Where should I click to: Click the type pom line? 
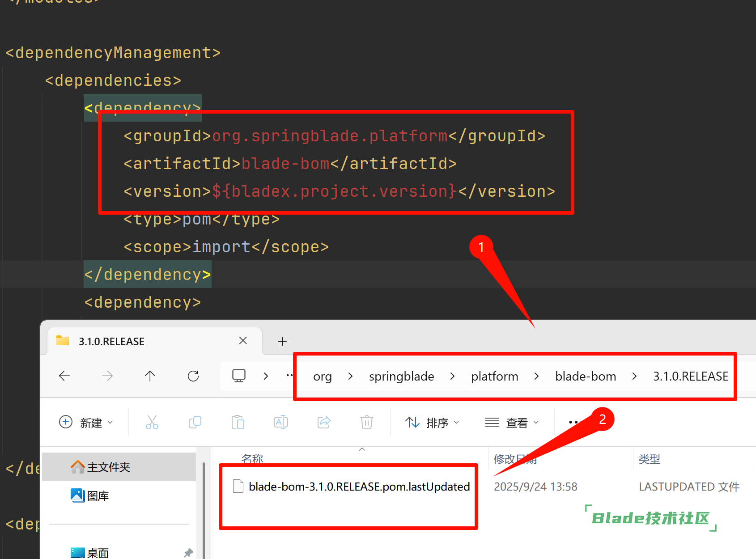[x=201, y=219]
